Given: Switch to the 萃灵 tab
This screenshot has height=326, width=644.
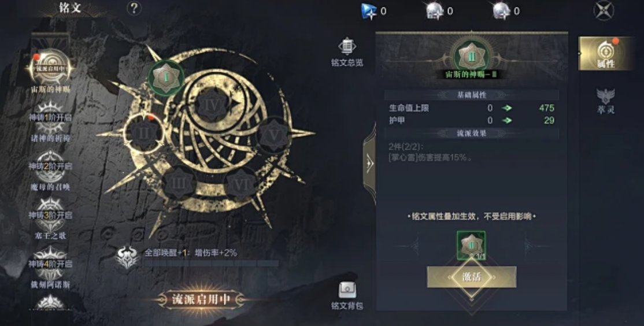Looking at the screenshot, I should (606, 101).
